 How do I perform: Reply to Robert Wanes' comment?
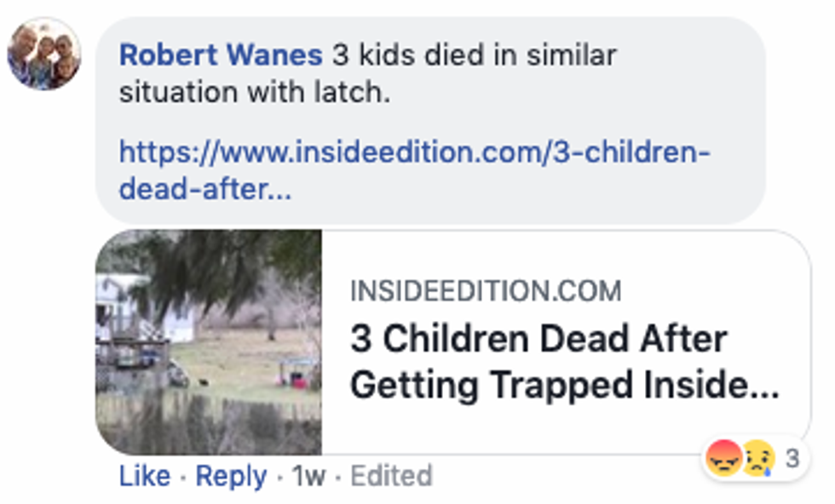(x=231, y=476)
